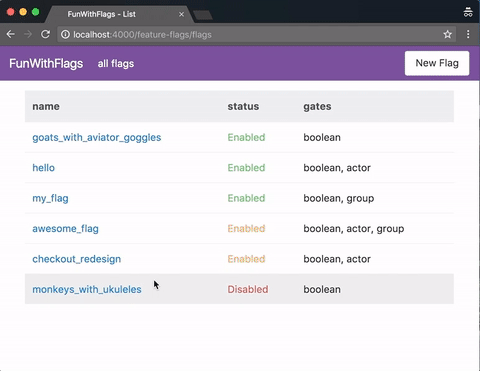The image size is (480, 371).
Task: Open the all flags navigation link
Action: tap(116, 64)
